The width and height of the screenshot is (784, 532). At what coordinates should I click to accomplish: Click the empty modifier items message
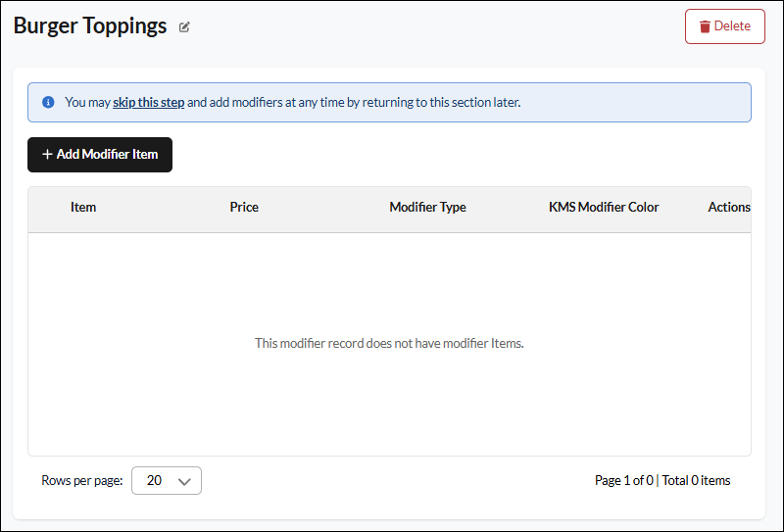(x=389, y=343)
